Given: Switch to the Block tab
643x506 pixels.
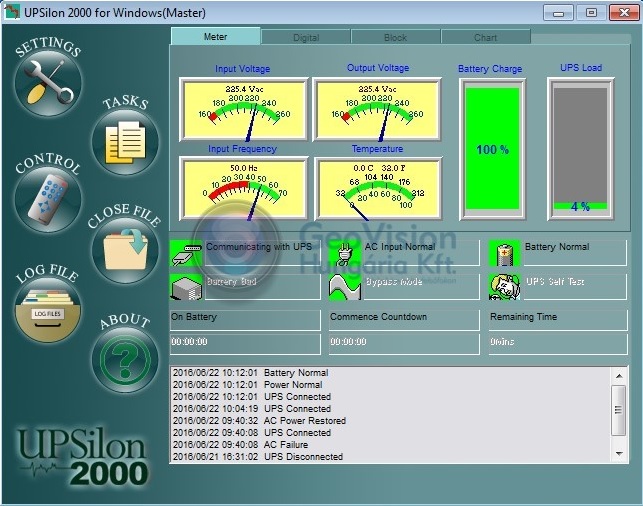Looking at the screenshot, I should tap(396, 37).
